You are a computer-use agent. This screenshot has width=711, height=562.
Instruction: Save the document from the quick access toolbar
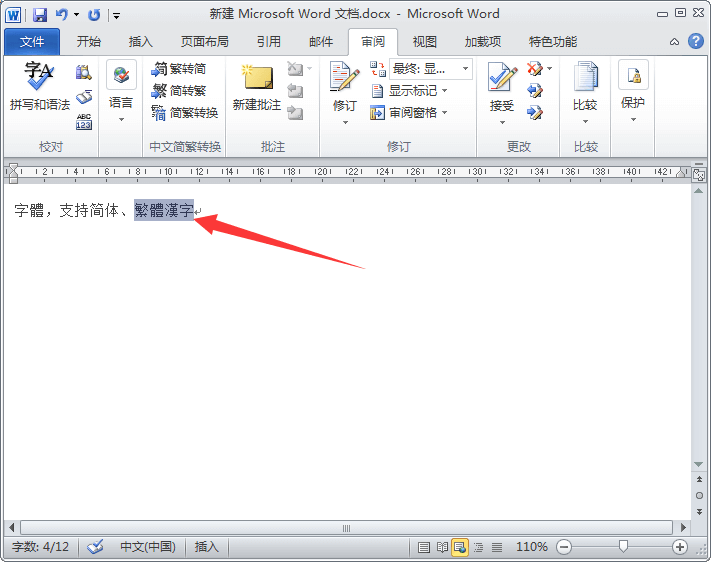[x=40, y=15]
